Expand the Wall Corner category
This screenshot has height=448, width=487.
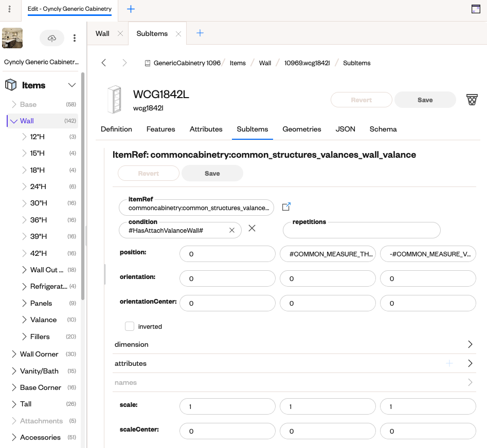click(x=14, y=354)
